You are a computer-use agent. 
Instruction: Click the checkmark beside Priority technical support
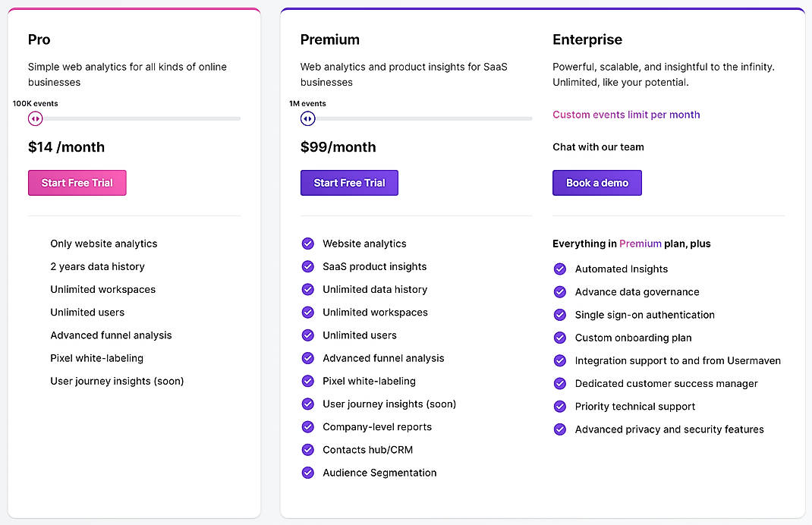coord(559,407)
